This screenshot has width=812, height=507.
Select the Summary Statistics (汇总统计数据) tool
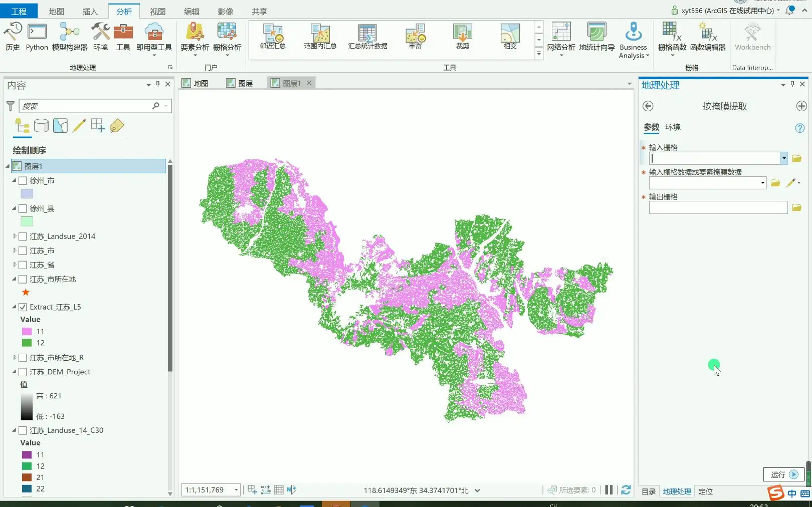pyautogui.click(x=367, y=36)
